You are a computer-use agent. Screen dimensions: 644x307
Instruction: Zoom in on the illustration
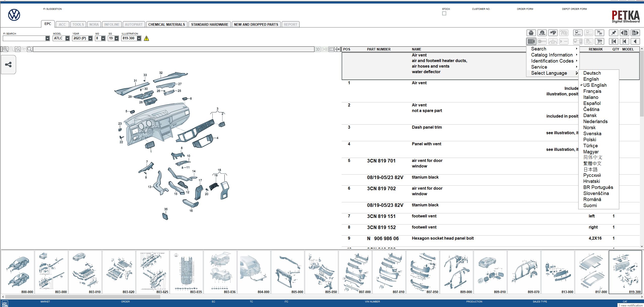tap(6, 49)
